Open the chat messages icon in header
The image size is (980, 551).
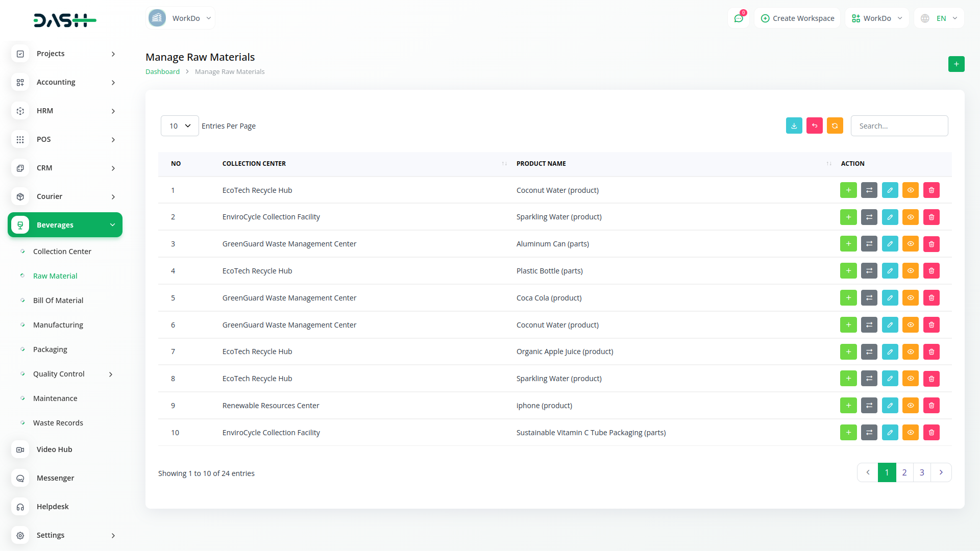pyautogui.click(x=738, y=18)
